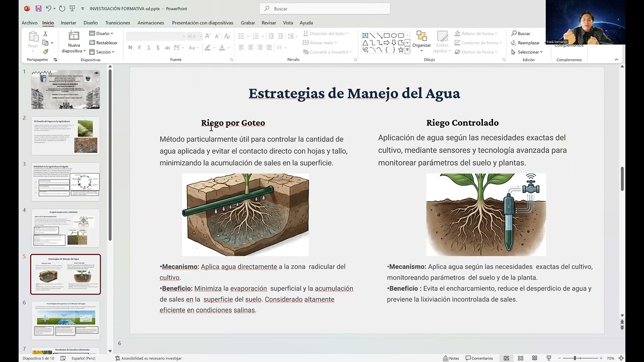Click the Cut scissors icon
This screenshot has height=362, width=644.
tap(45, 34)
